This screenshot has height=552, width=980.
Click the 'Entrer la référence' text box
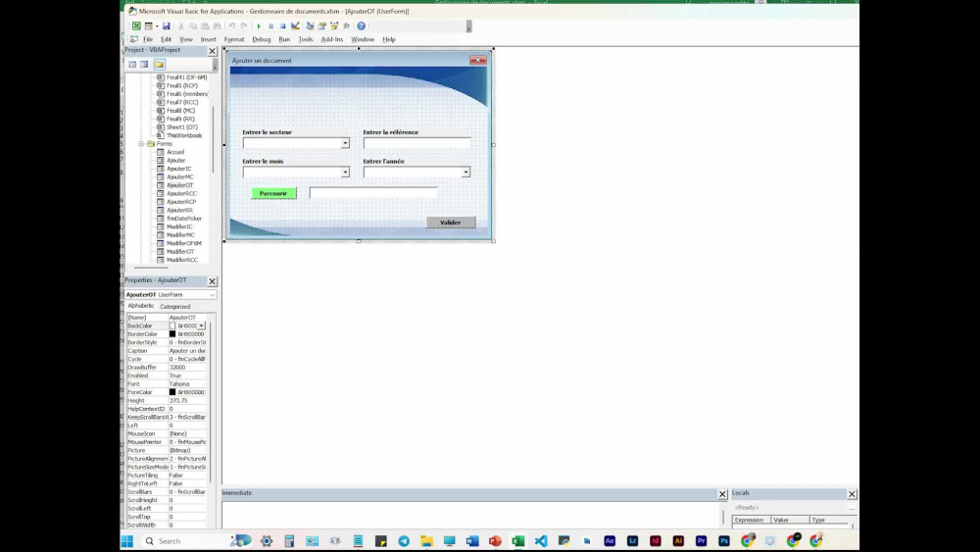click(416, 143)
